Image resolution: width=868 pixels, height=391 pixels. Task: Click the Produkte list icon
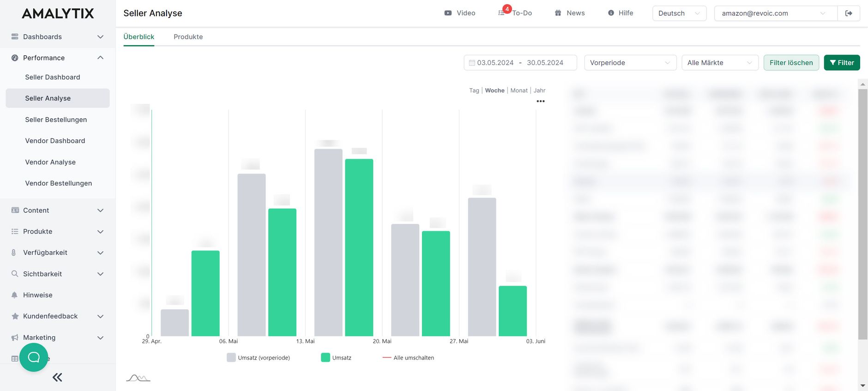tap(15, 231)
